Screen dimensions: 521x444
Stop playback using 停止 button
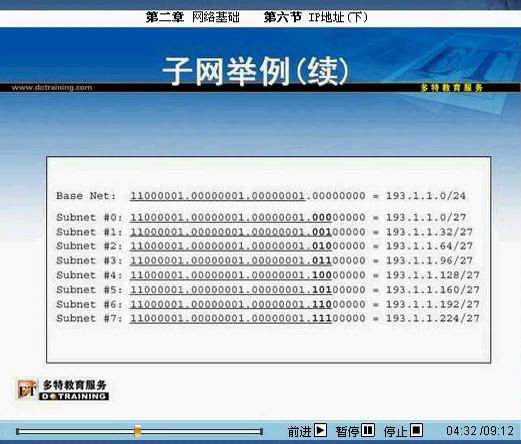[x=416, y=430]
